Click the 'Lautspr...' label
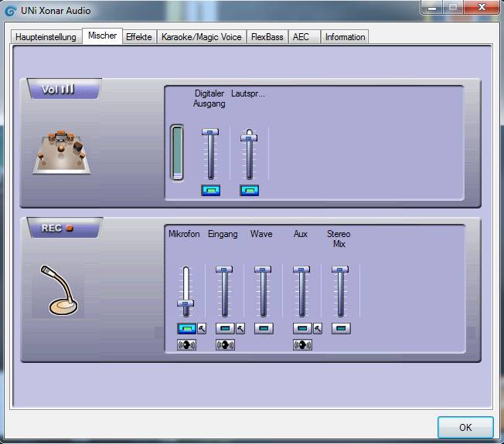 248,94
